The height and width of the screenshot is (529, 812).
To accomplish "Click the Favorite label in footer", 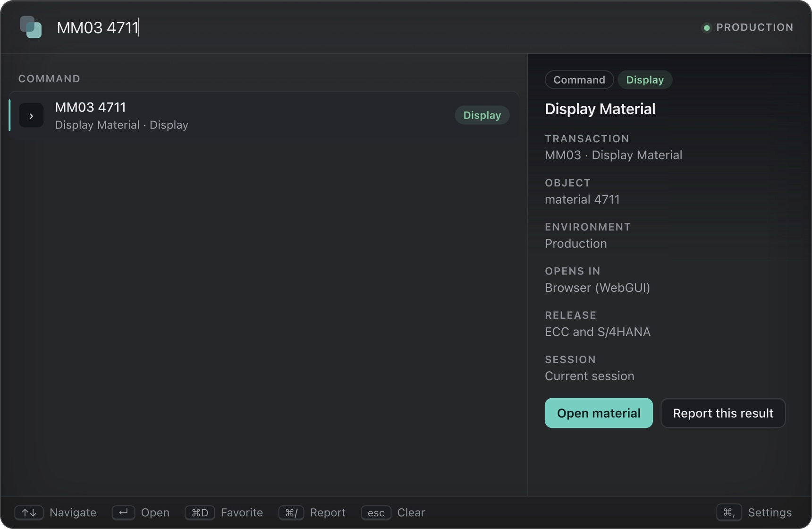I will pos(242,512).
